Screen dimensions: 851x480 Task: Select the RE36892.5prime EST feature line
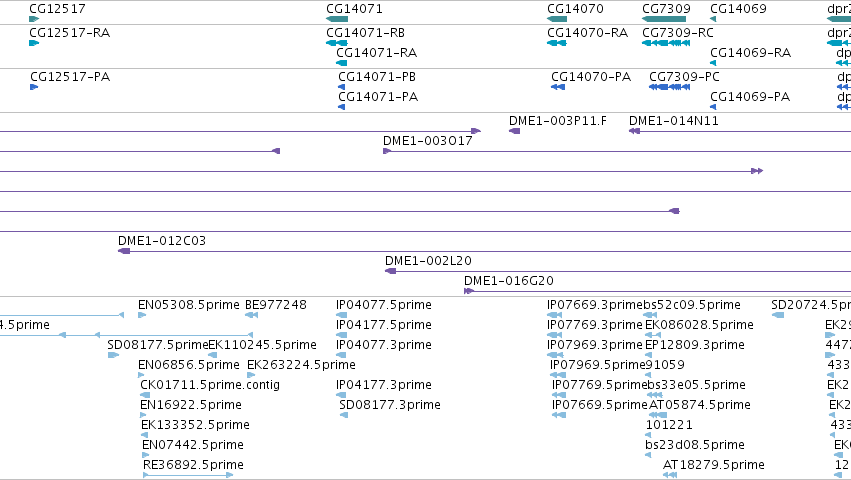click(188, 475)
